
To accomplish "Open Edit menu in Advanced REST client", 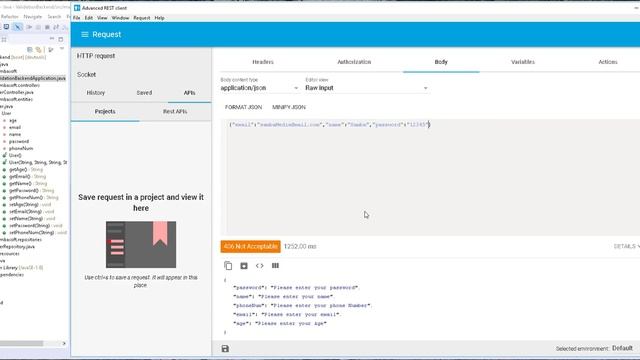I will (x=89, y=18).
